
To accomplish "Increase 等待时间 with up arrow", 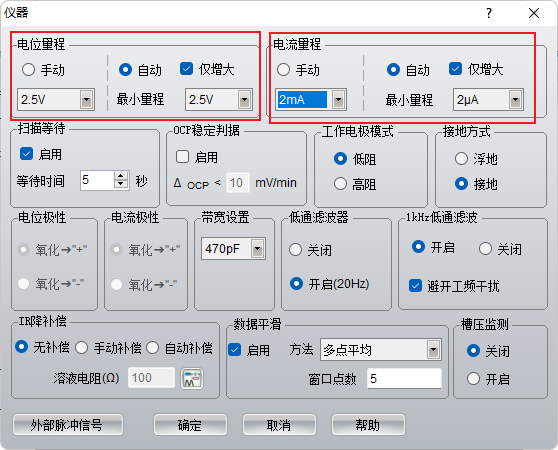I will [x=121, y=176].
